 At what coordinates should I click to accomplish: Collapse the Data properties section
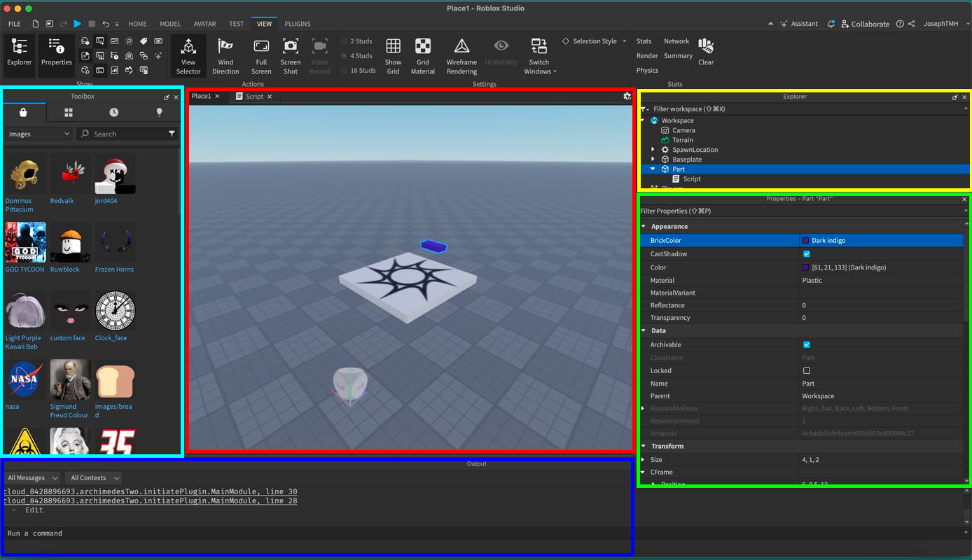pyautogui.click(x=644, y=331)
